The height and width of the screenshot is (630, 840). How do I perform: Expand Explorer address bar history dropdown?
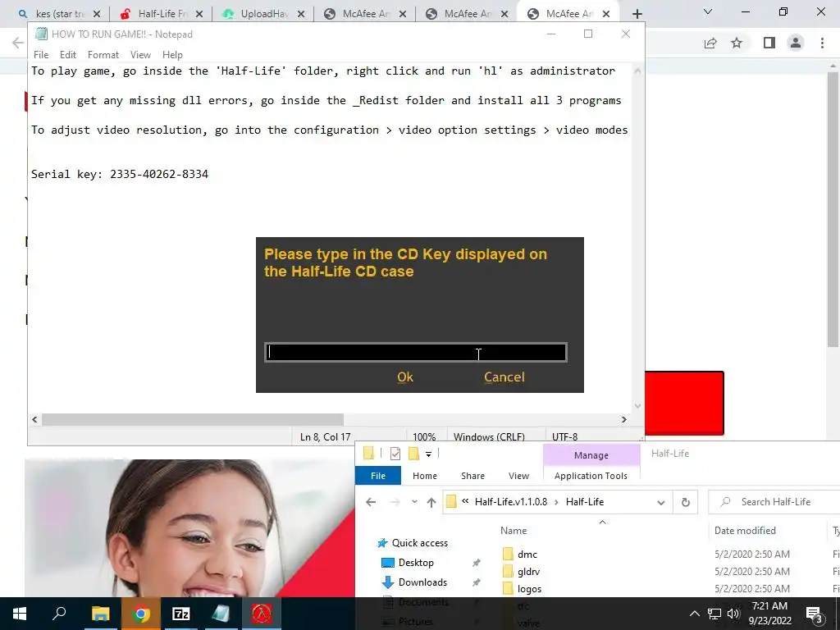661,503
